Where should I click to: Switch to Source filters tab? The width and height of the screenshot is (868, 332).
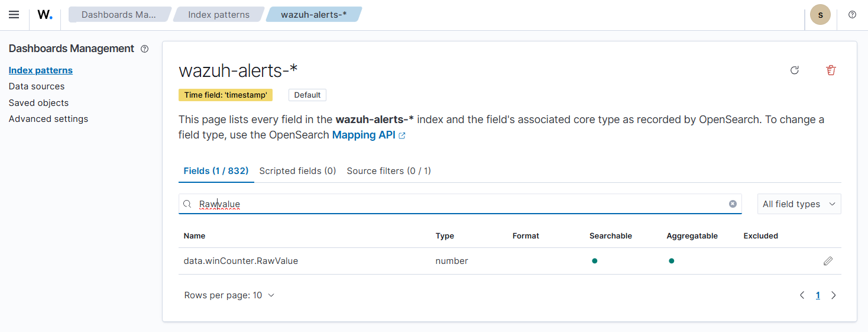(388, 171)
